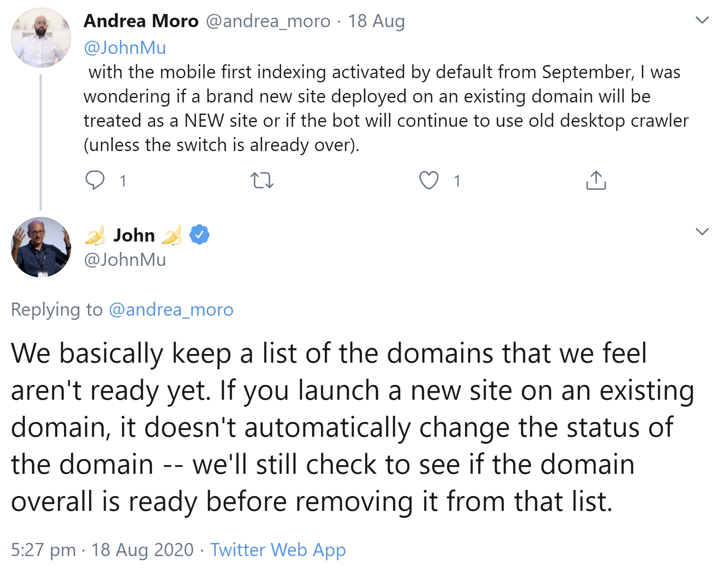Click the 18 Aug timestamp on Andrea's tweet

[x=376, y=21]
